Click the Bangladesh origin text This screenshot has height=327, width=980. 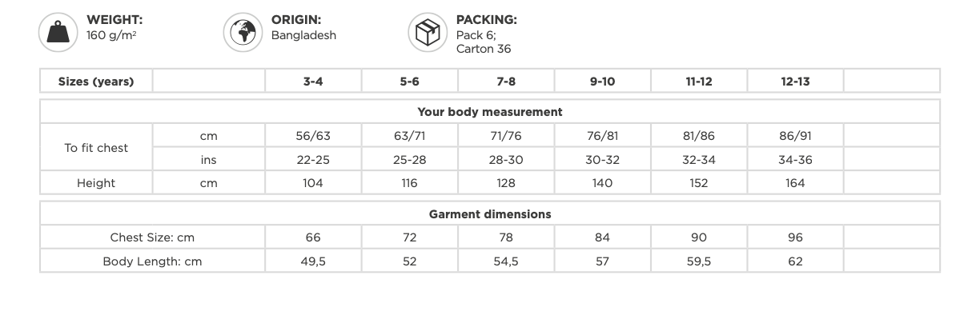click(303, 35)
